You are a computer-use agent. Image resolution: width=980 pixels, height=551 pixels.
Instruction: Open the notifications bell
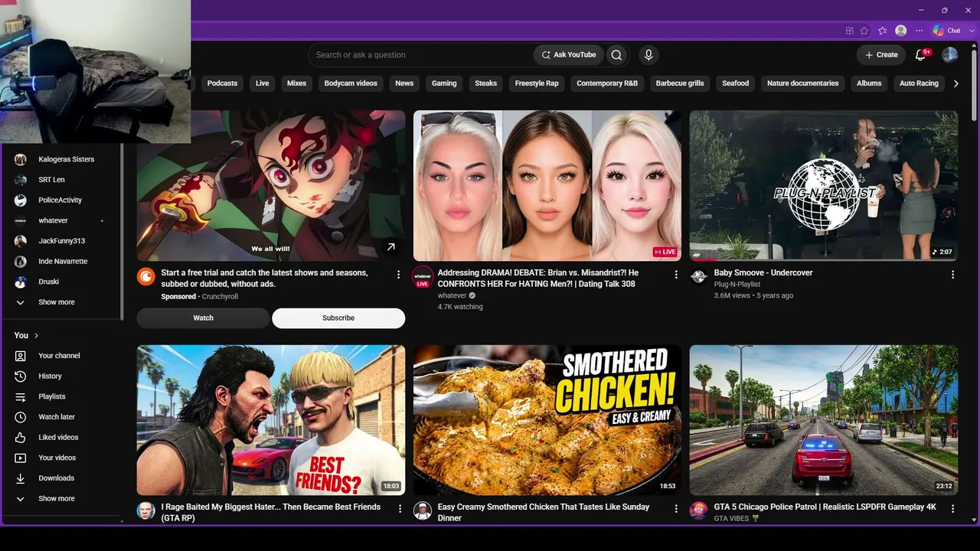point(921,55)
